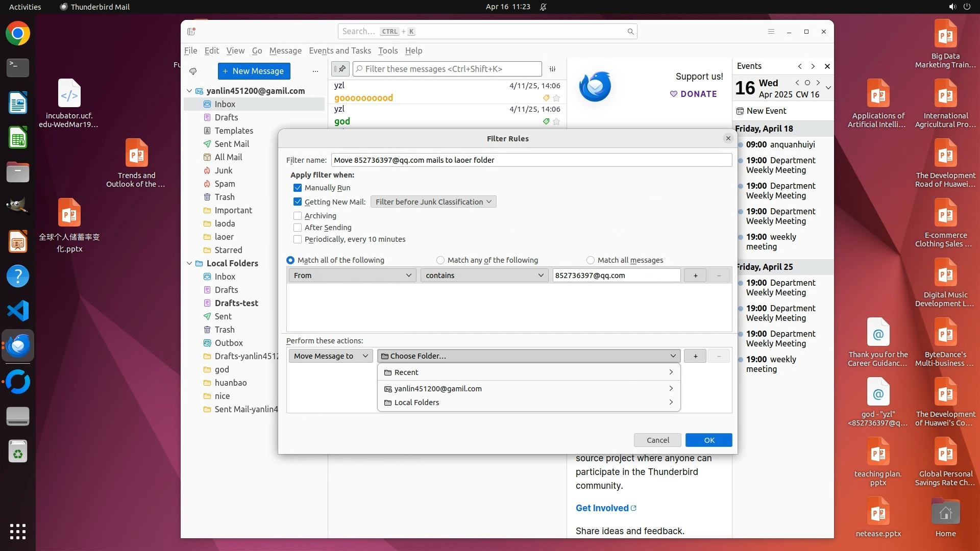
Task: Open Thunderbird app menu hamburger icon
Action: 771,32
